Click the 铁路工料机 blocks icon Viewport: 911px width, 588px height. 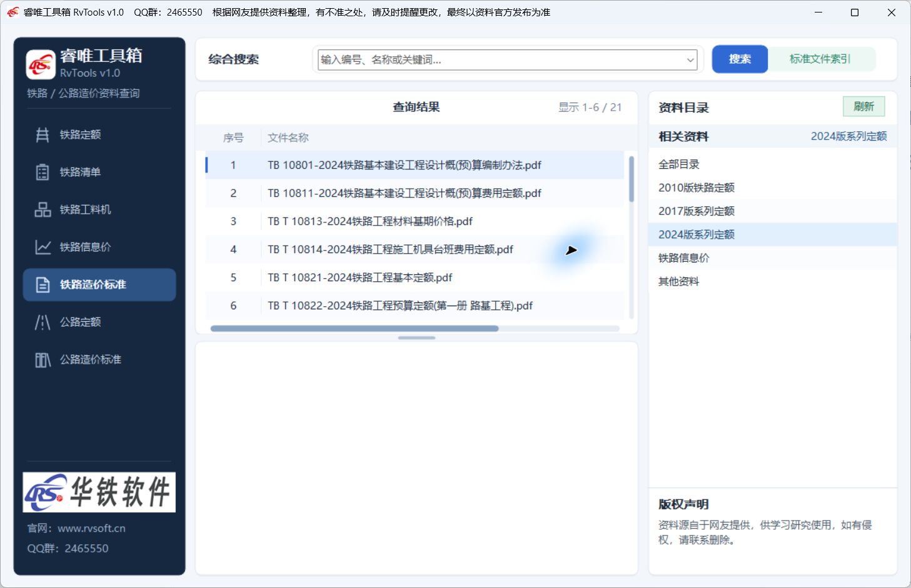[x=43, y=209]
